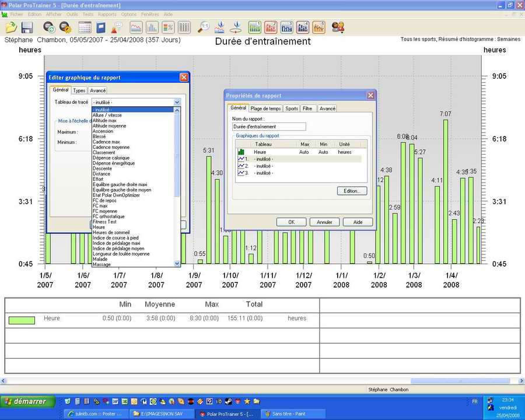This screenshot has height=420, width=525.
Task: Click the open folder toolbar icon
Action: click(10, 27)
